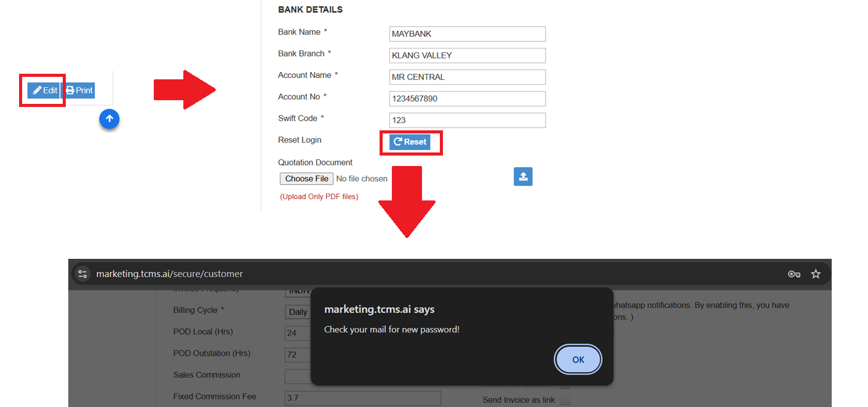Click the Account No field
Image resolution: width=868 pixels, height=407 pixels.
click(x=468, y=98)
